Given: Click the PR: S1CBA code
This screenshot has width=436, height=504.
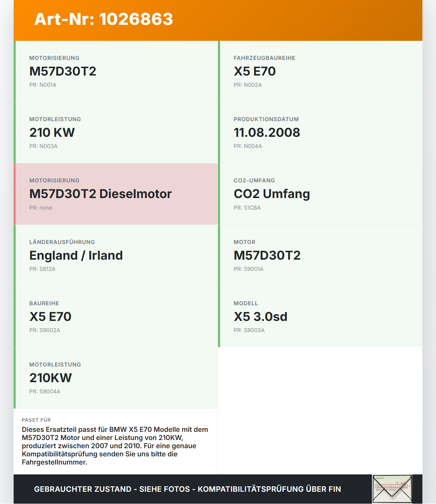Looking at the screenshot, I should click(x=247, y=208).
